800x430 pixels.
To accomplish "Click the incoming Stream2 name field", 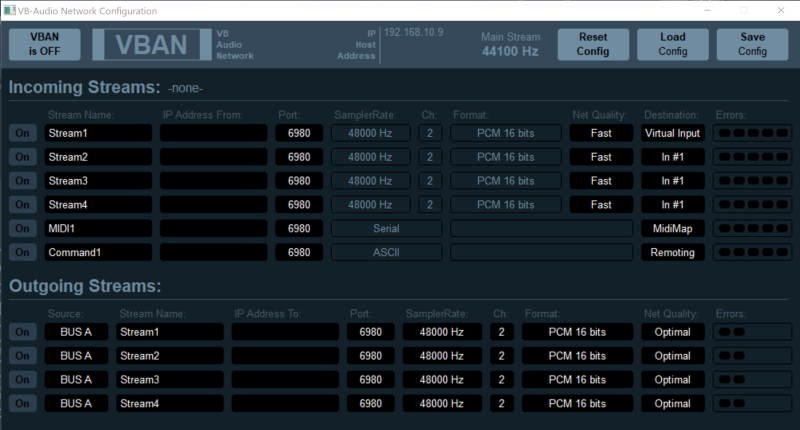I will 98,157.
